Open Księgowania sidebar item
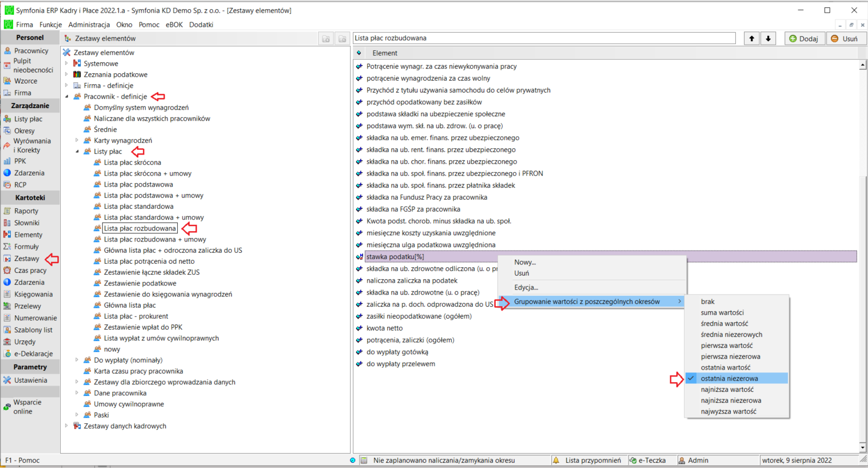This screenshot has width=868, height=468. (x=33, y=294)
